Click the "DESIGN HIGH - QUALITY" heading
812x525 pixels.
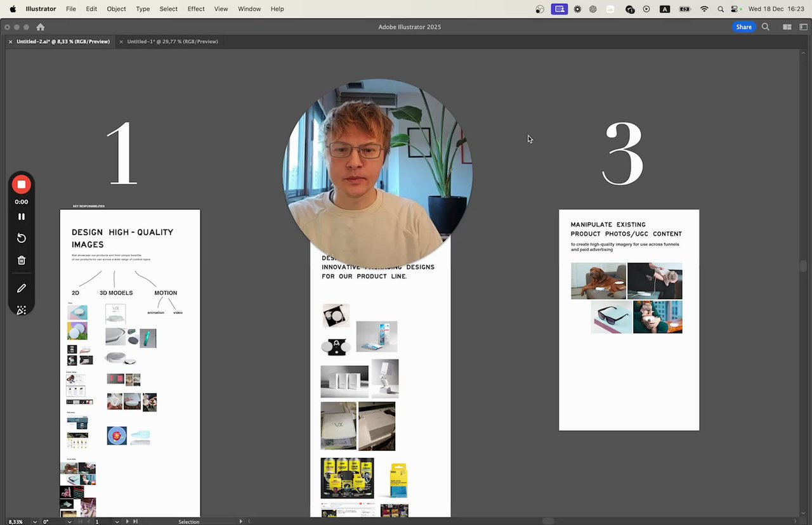[122, 232]
